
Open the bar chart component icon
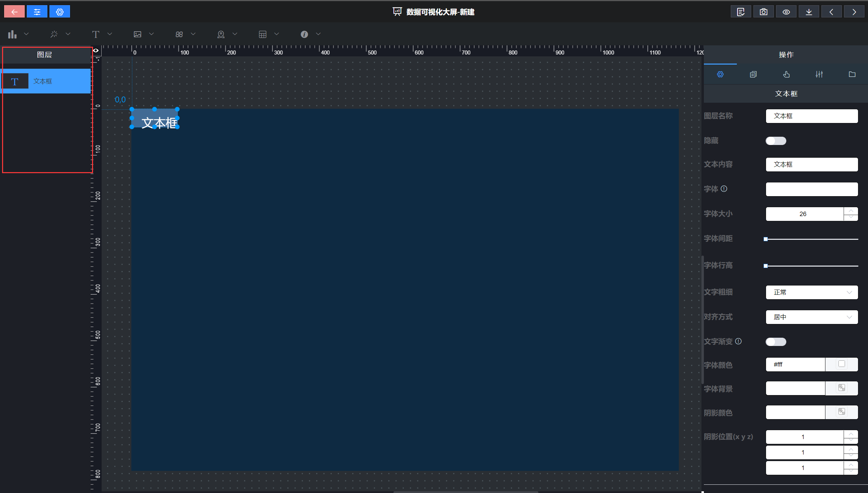(12, 34)
